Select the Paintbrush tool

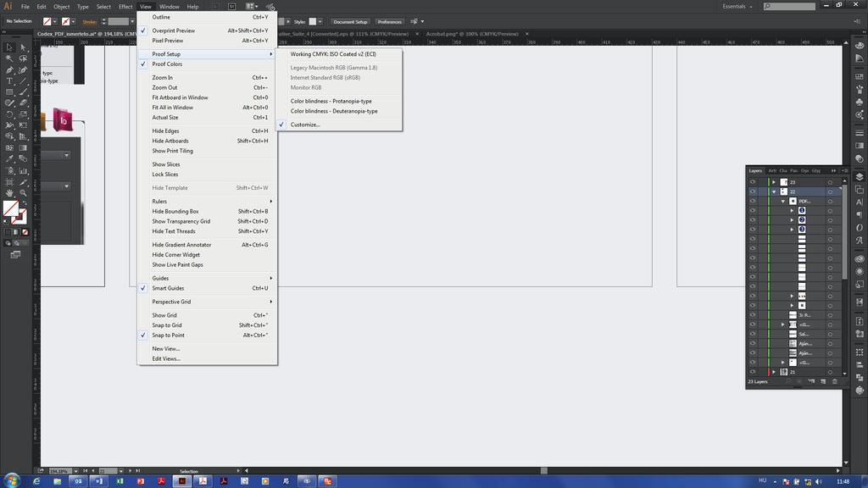point(23,92)
